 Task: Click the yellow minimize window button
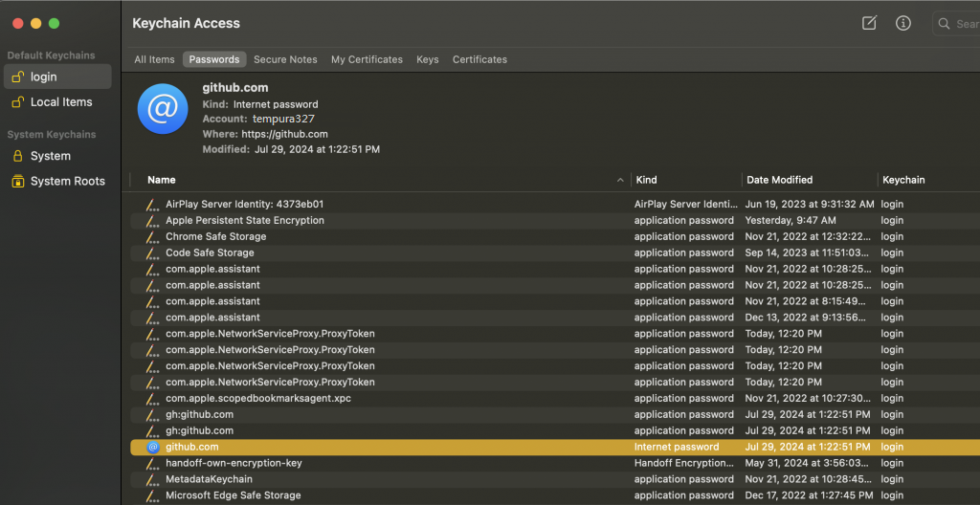36,23
